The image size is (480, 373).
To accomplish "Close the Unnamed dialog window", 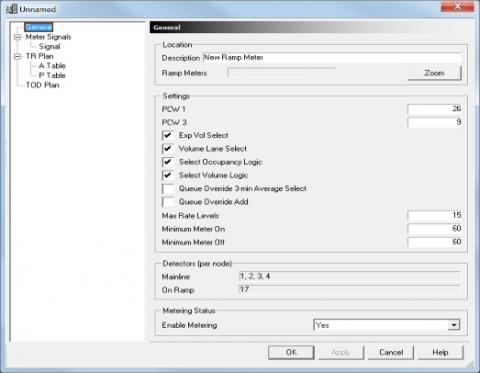I will coord(457,6).
